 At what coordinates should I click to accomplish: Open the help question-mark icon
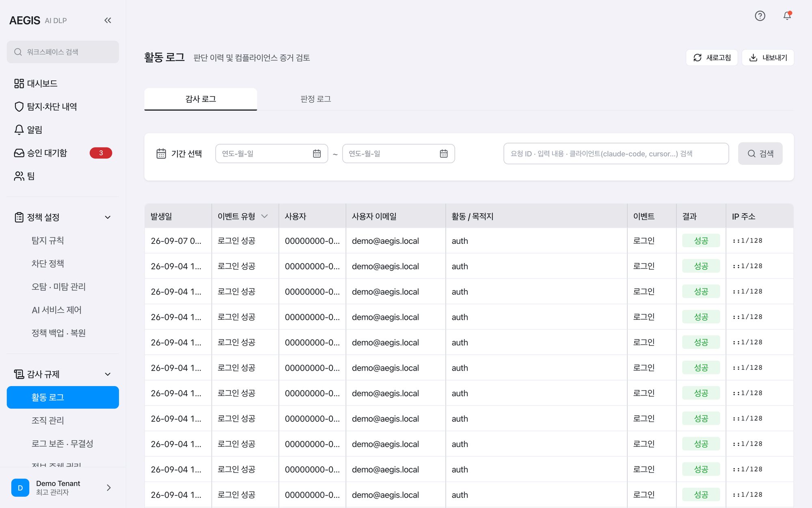coord(760,16)
